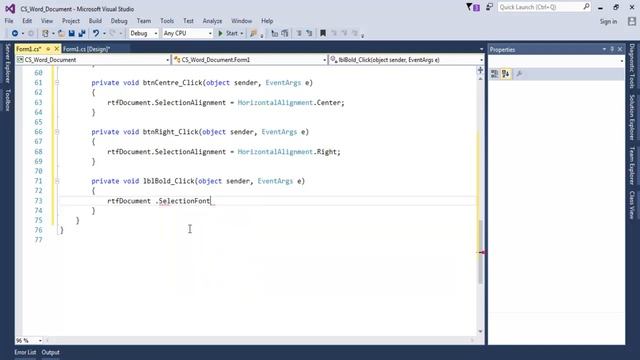Click the Quick Launch search magnifier icon
Screen dimensions: 640x360
coord(586,7)
